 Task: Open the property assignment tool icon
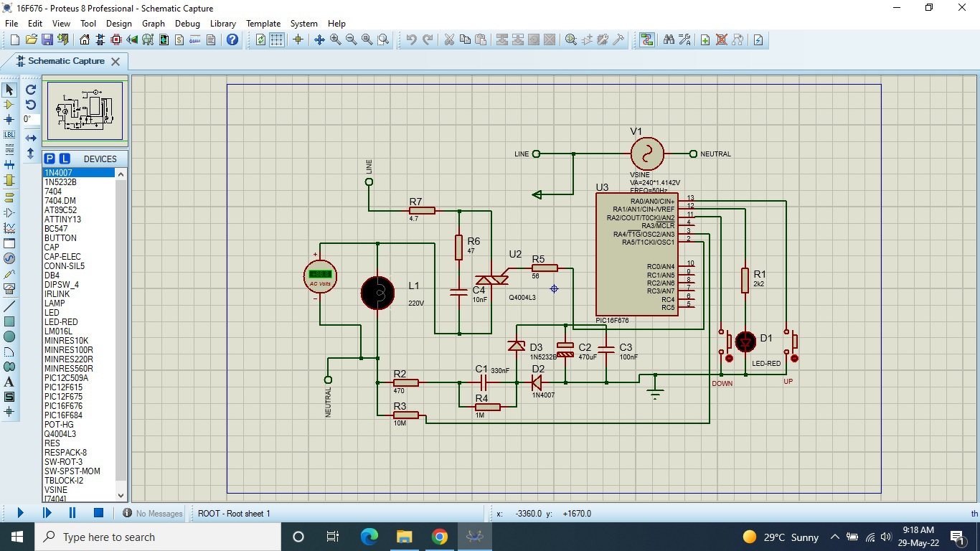(684, 40)
